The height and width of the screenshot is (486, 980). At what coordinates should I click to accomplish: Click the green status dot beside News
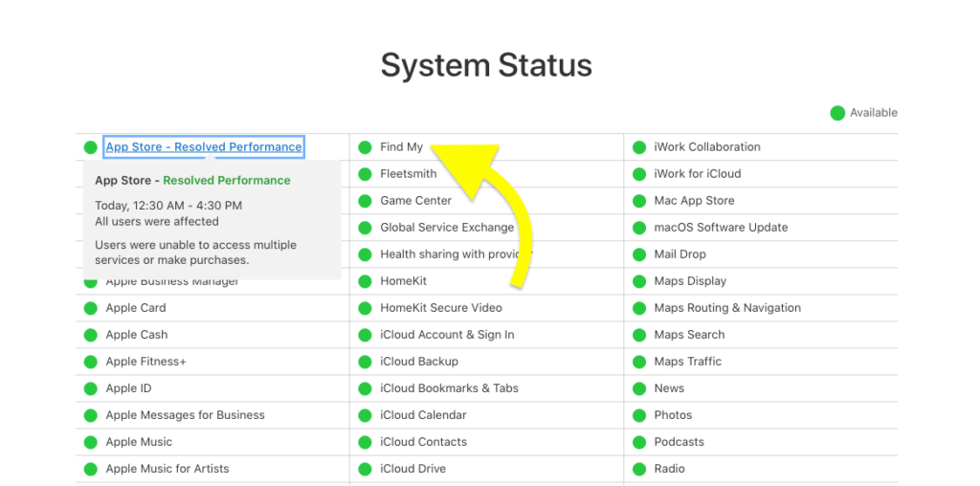(638, 389)
